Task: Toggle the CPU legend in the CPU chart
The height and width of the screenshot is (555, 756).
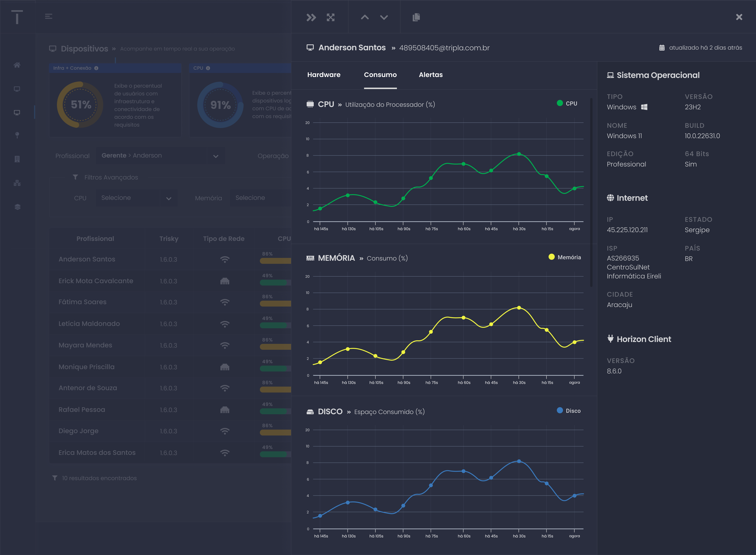Action: [567, 103]
